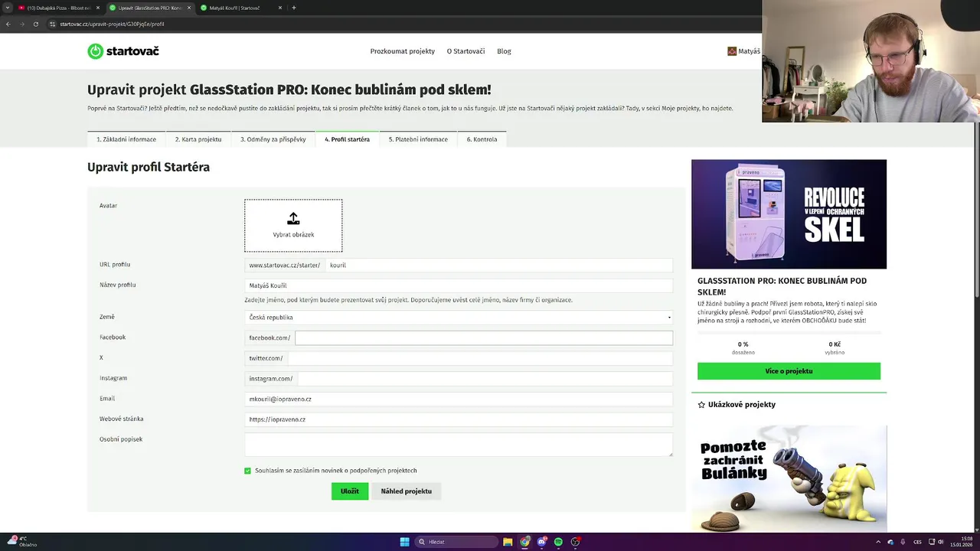Close the Matyáš Kouřil Startovač tab
The image size is (980, 551).
click(x=280, y=8)
